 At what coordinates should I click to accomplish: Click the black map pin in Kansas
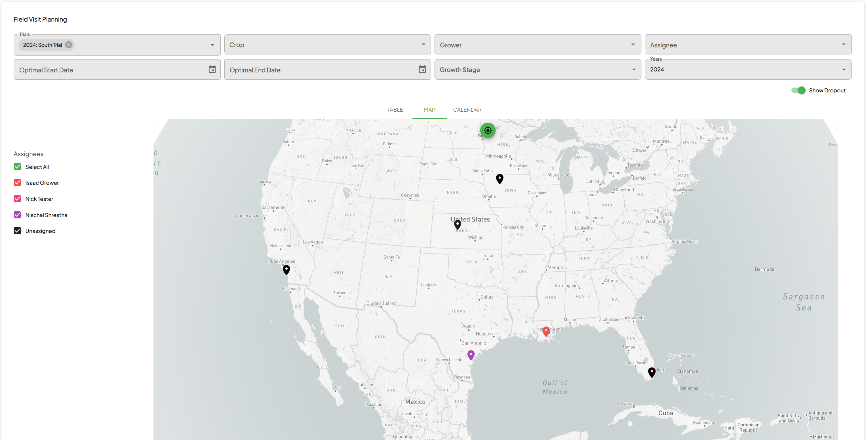coord(457,225)
